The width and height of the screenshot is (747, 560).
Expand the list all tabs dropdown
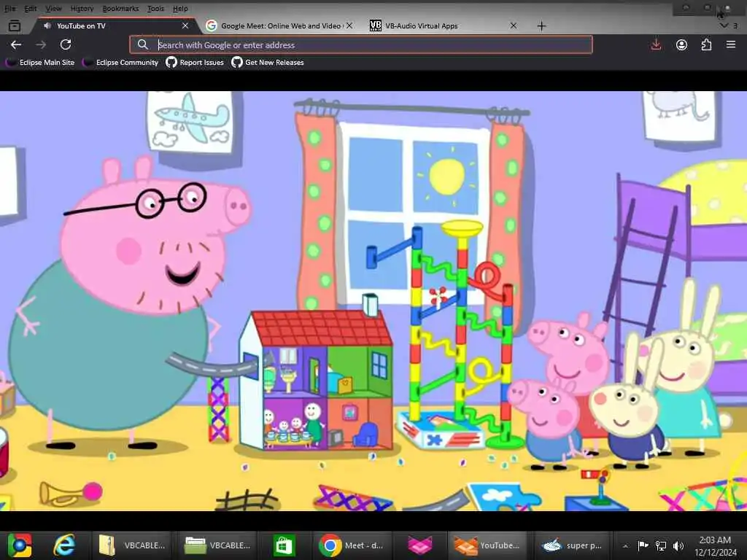[724, 26]
